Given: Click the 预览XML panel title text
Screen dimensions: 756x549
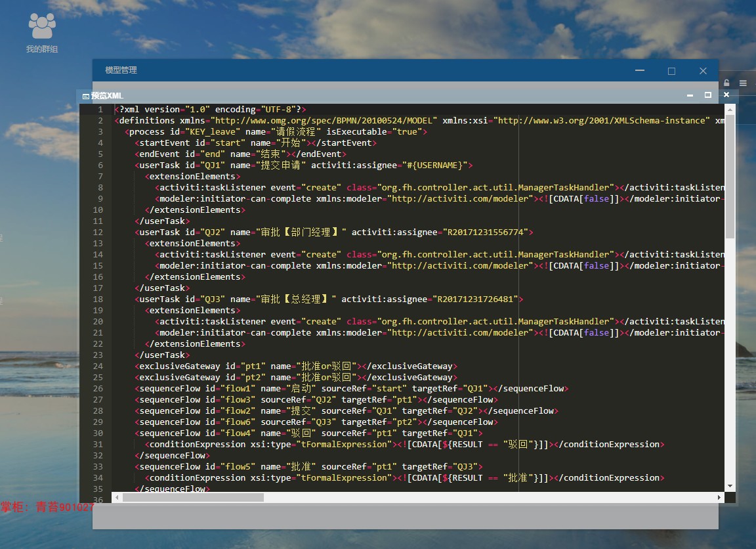Looking at the screenshot, I should (x=107, y=95).
